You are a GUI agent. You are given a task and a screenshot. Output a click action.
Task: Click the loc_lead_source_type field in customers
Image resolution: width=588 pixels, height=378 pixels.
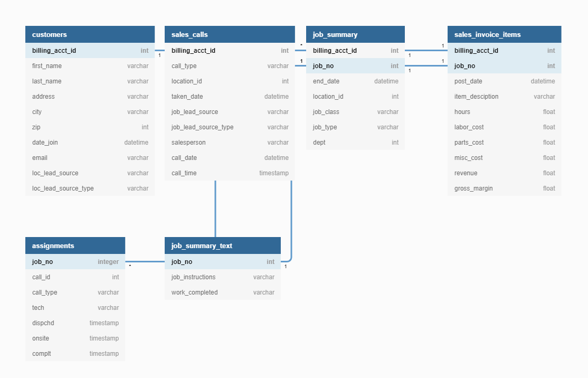(x=90, y=188)
